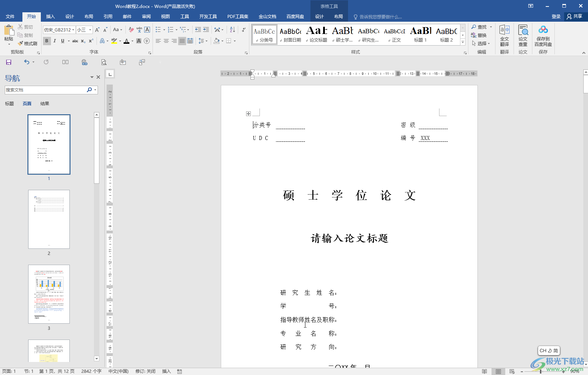Screen dimensions: 588x375
Task: Apply the 标题 1 style
Action: tap(420, 35)
